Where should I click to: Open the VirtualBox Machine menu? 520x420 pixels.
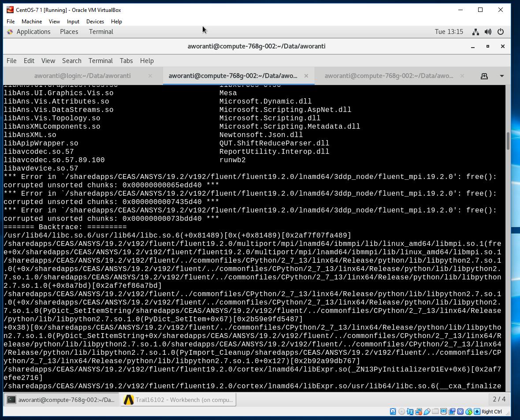[x=32, y=22]
